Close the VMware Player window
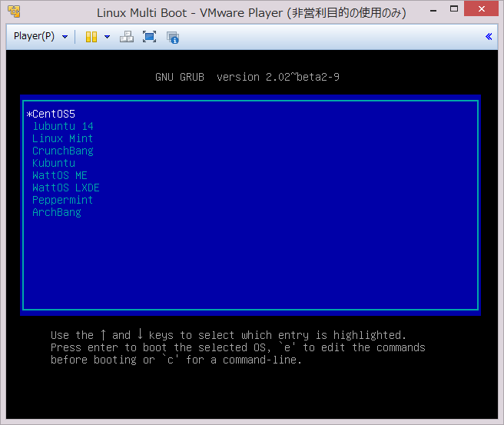This screenshot has height=425, width=504. [482, 8]
